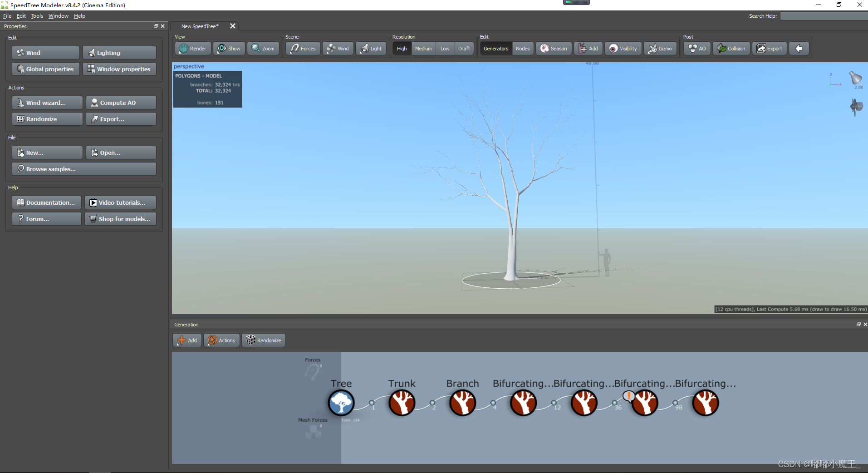The width and height of the screenshot is (868, 473).
Task: Undock the Generation panel
Action: (x=858, y=325)
